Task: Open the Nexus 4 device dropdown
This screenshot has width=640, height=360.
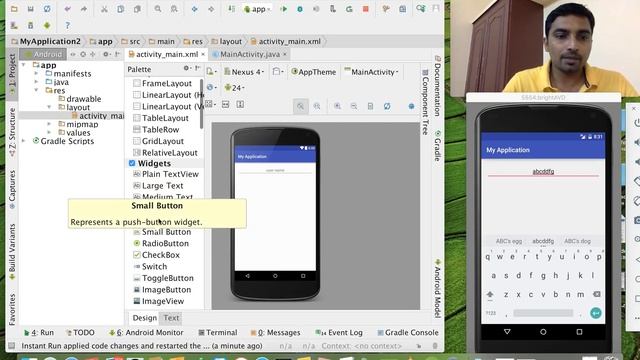Action: click(244, 72)
